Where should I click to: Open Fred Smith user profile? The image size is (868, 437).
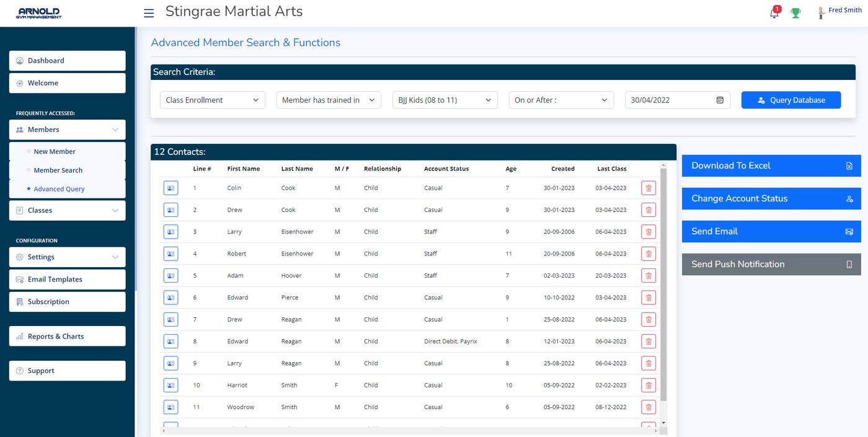pos(839,11)
